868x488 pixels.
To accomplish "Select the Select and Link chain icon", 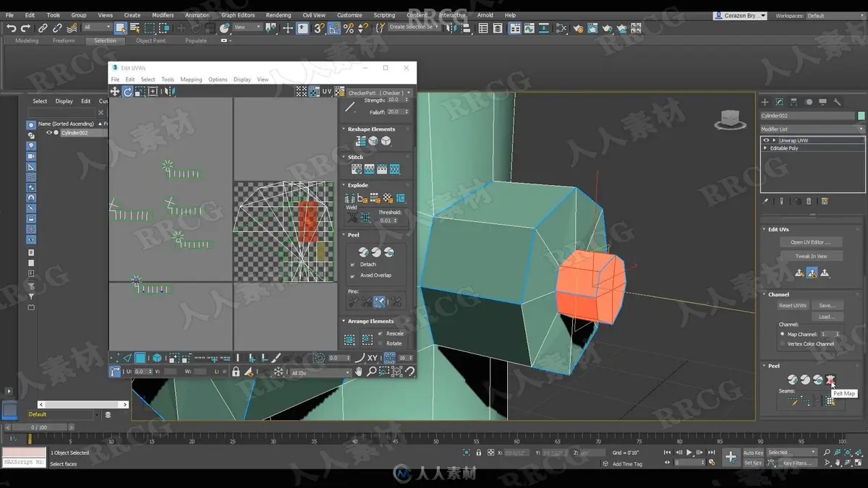I will pos(43,28).
